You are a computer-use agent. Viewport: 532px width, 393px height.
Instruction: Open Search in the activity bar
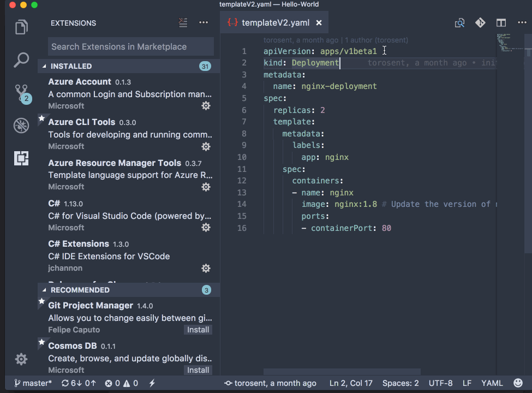pyautogui.click(x=21, y=59)
